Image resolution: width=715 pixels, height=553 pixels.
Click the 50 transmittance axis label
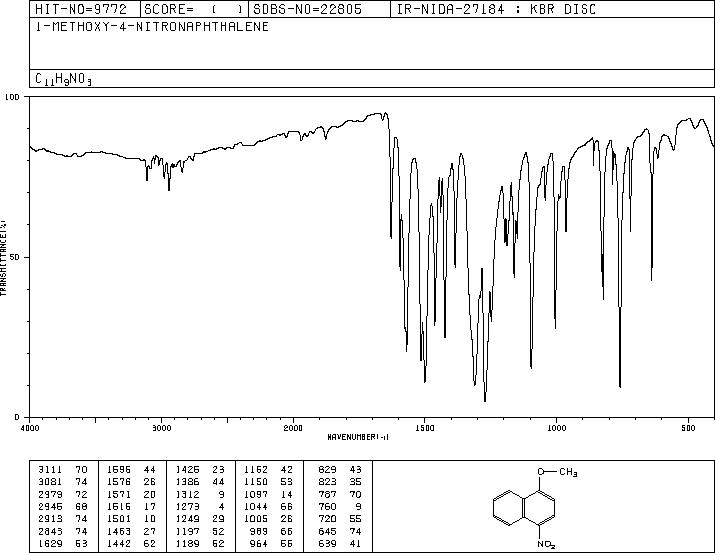tap(15, 257)
